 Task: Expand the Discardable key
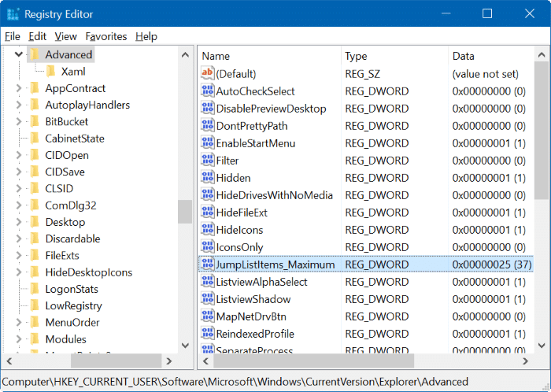coord(19,239)
